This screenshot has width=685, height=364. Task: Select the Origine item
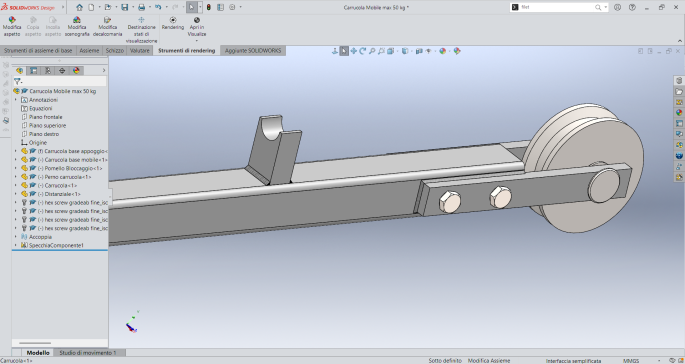(38, 142)
